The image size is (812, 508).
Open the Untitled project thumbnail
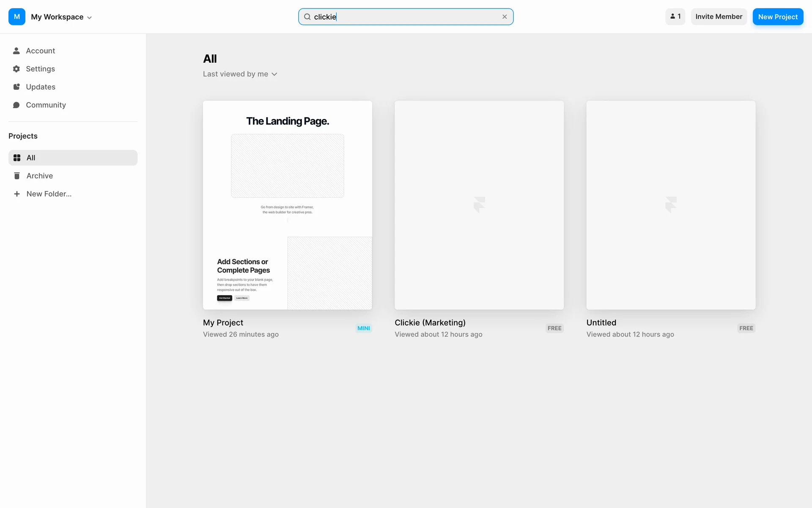(x=671, y=205)
